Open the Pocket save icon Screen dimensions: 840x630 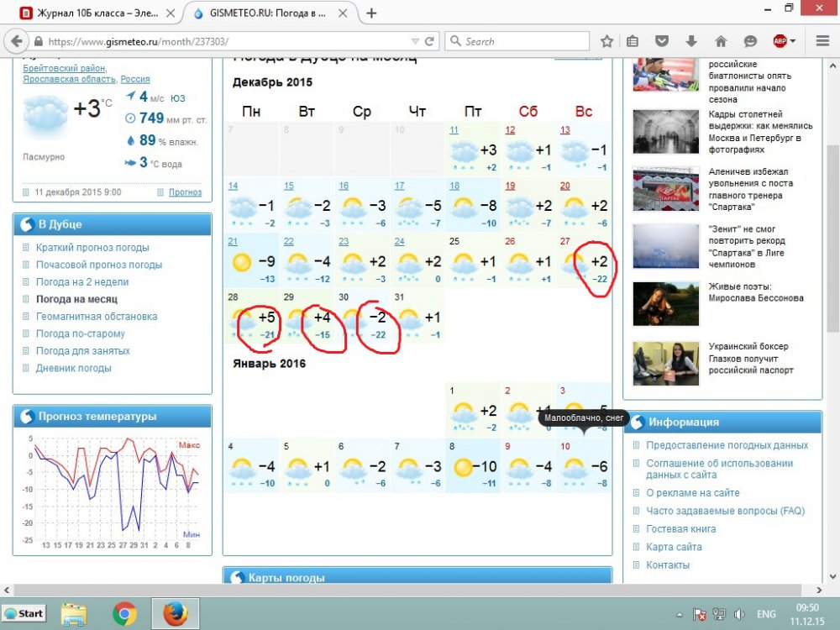tap(663, 41)
